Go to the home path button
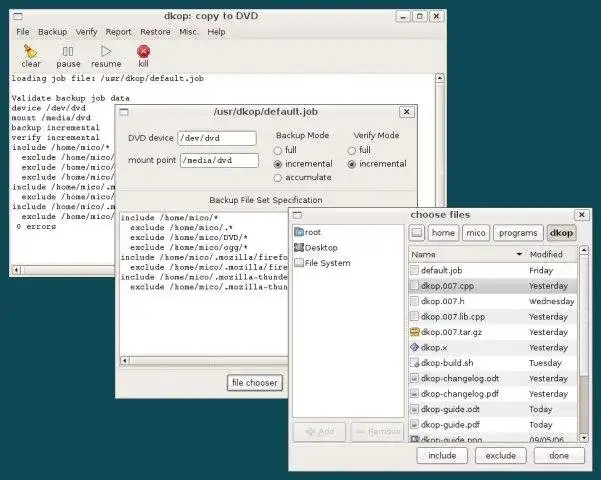This screenshot has height=480, width=601. pyautogui.click(x=443, y=233)
